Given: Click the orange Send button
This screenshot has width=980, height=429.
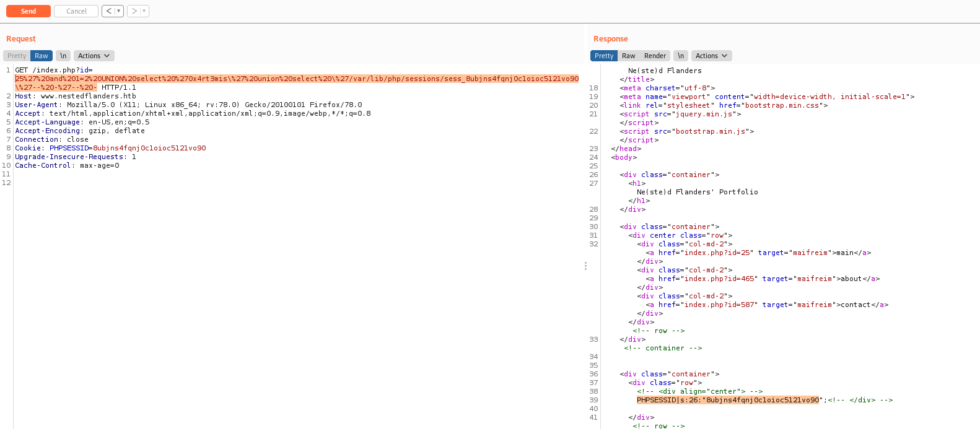Looking at the screenshot, I should click(28, 11).
